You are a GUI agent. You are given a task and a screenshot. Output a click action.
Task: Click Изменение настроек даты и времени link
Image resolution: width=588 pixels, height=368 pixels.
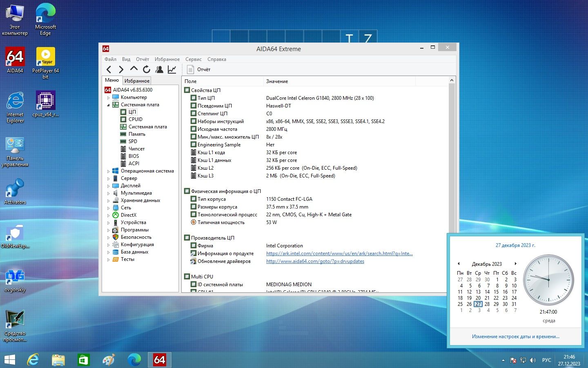[515, 337]
